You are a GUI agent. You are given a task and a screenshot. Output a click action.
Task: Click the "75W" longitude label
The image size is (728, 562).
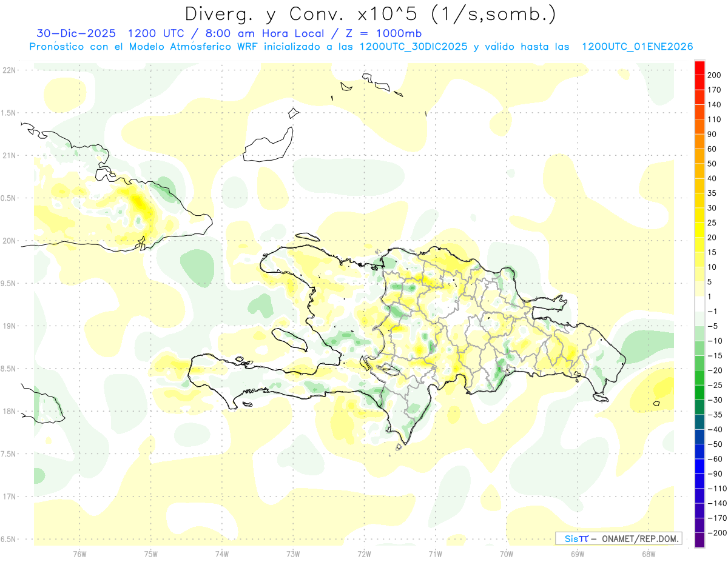pyautogui.click(x=151, y=554)
